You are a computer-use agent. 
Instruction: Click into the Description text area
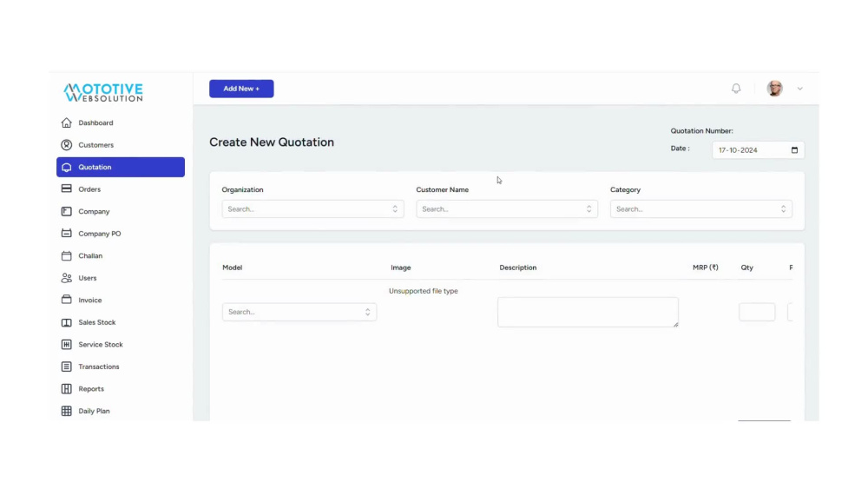click(588, 312)
